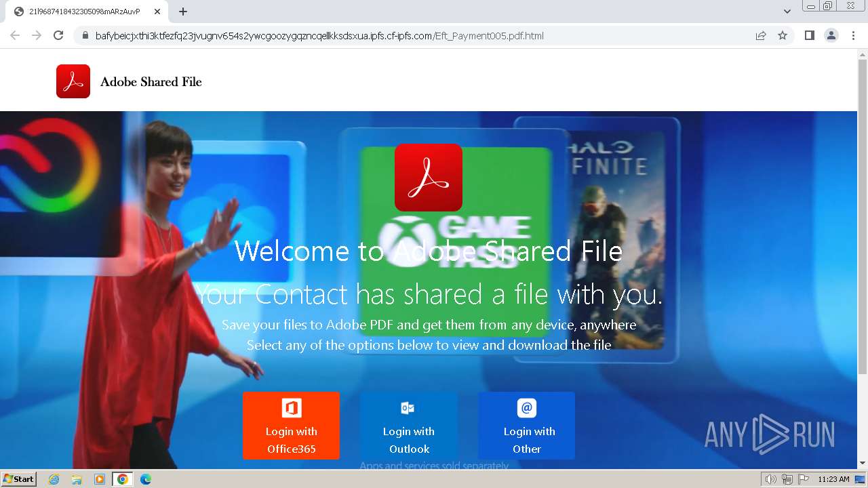868x488 pixels.
Task: Open the Windows Start menu
Action: [x=18, y=479]
